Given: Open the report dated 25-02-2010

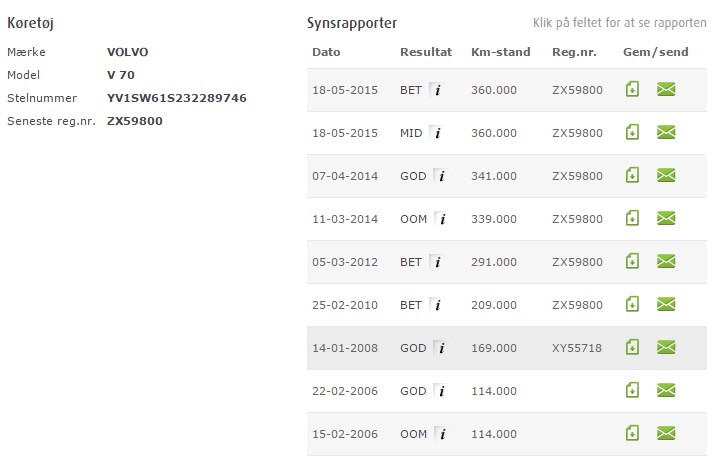Looking at the screenshot, I should pyautogui.click(x=345, y=305).
